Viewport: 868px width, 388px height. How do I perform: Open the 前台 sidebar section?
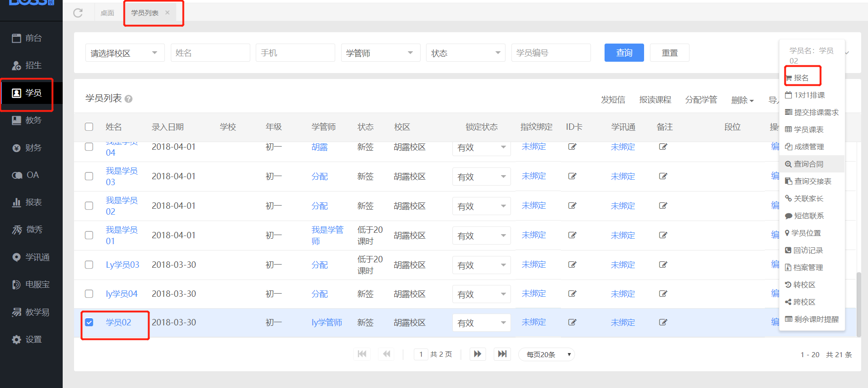tap(27, 38)
